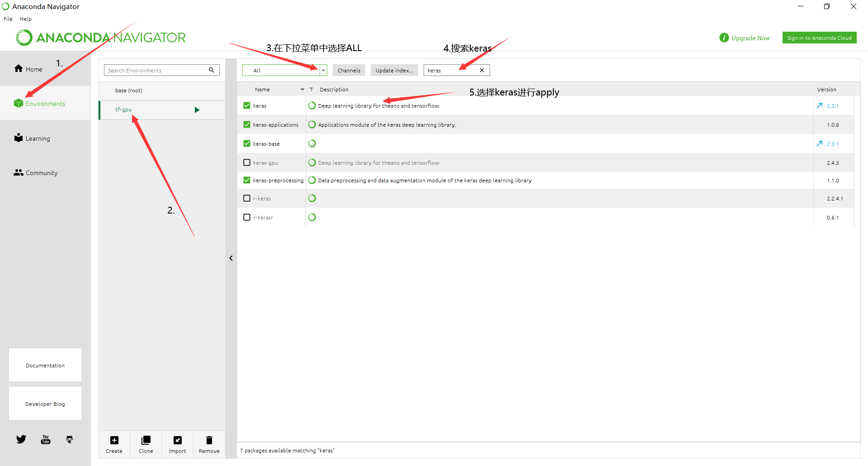The image size is (868, 466).
Task: Sort by Name column dropdown arrow
Action: coord(302,89)
